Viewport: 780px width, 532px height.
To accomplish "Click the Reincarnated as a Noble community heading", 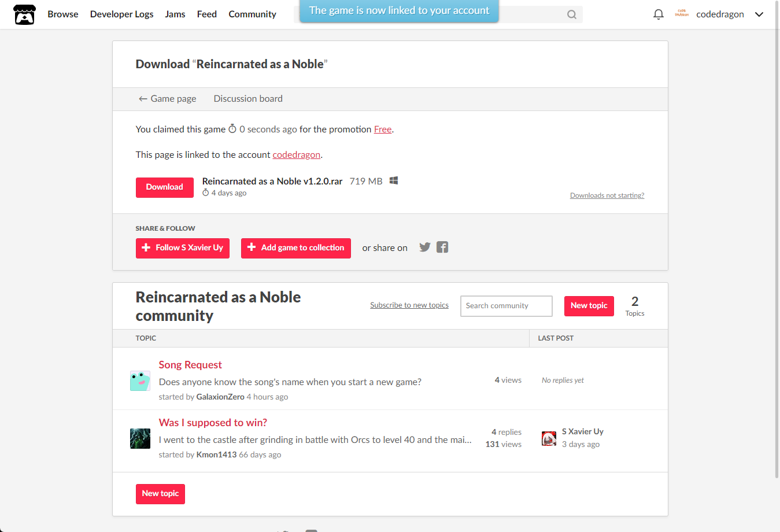I will 218,306.
